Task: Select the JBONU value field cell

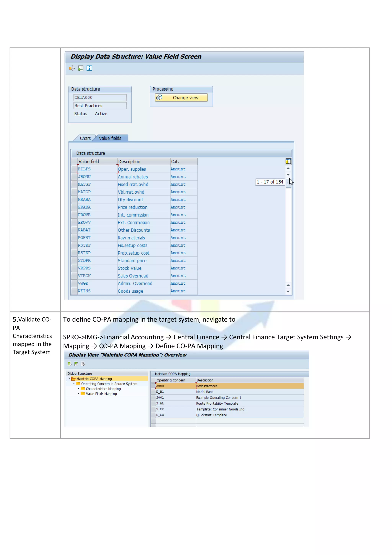Action: [x=97, y=177]
